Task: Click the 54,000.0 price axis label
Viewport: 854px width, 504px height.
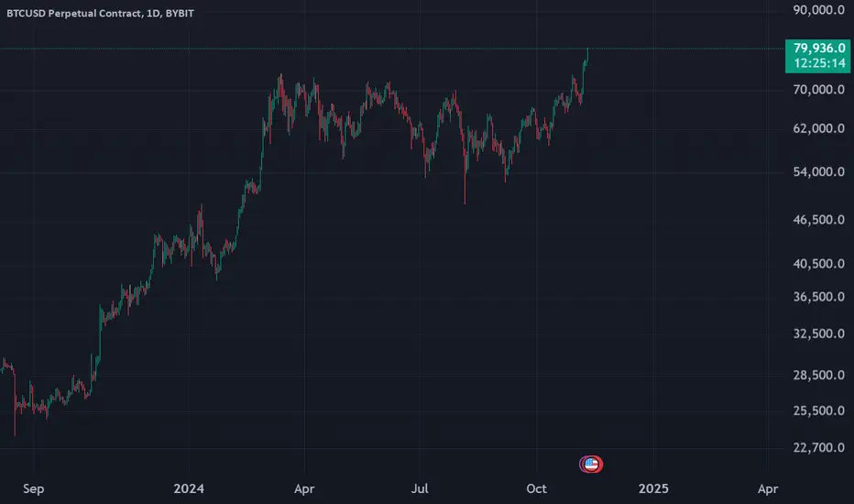Action: (x=819, y=172)
